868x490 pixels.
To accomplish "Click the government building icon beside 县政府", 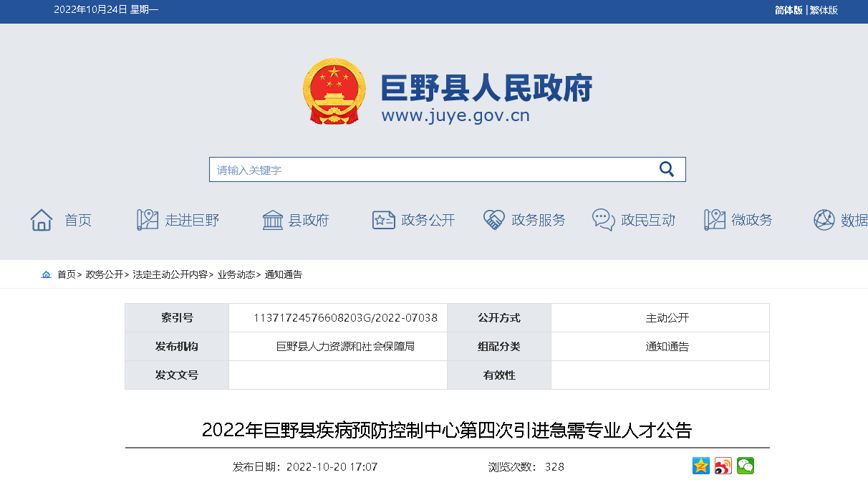I will tap(273, 220).
